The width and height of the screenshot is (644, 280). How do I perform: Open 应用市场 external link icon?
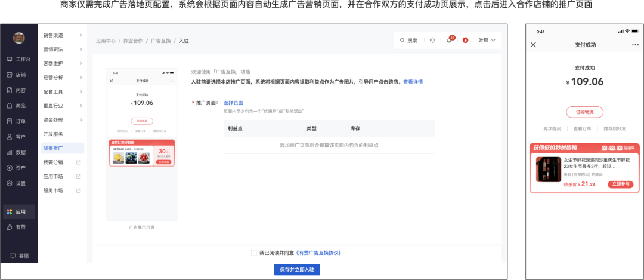tap(79, 176)
